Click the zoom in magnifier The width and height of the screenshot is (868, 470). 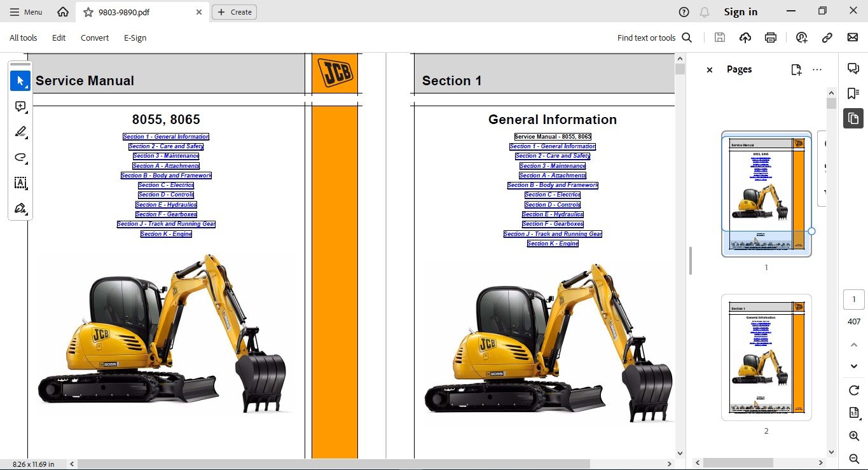854,436
